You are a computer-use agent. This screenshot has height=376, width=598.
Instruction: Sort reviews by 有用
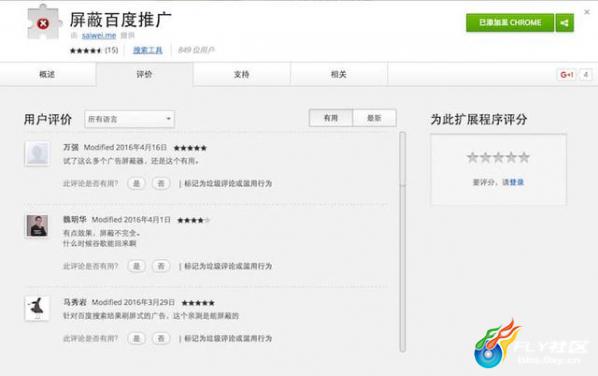(331, 118)
